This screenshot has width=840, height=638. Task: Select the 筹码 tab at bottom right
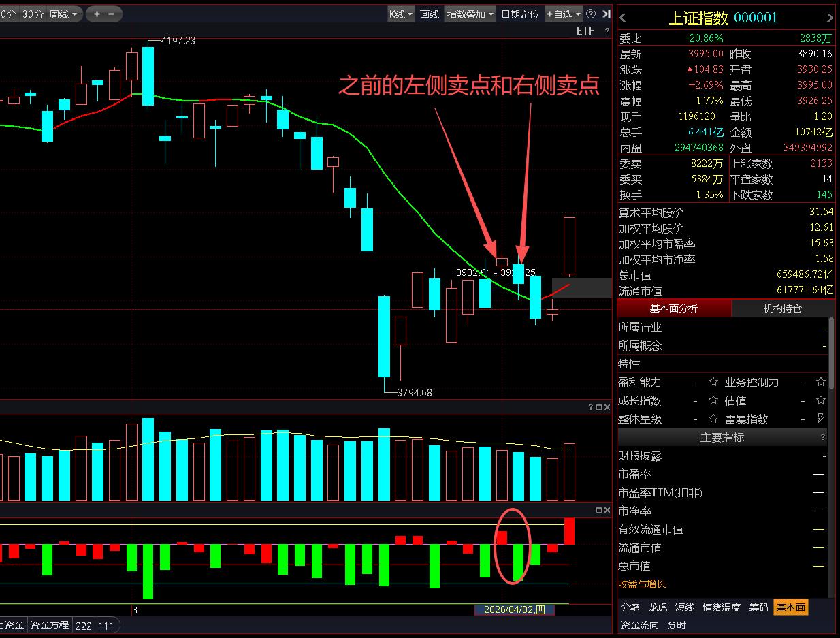pos(758,607)
